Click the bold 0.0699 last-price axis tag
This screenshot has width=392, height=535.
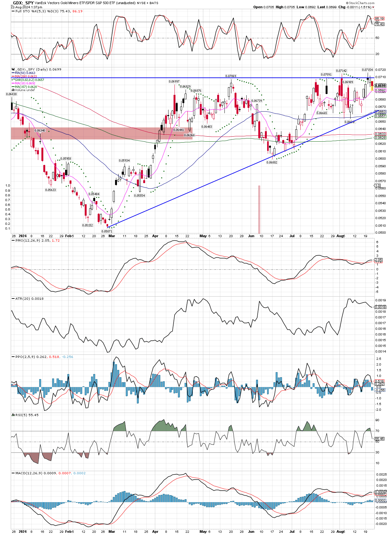pos(380,86)
